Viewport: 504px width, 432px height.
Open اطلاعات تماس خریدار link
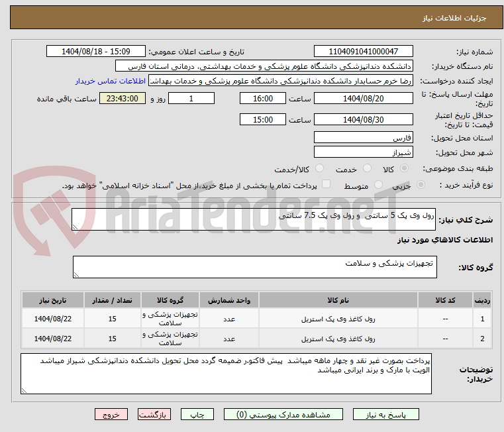111,81
